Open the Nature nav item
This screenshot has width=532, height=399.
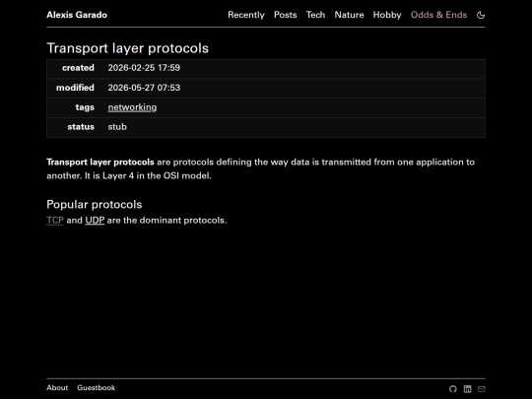349,15
